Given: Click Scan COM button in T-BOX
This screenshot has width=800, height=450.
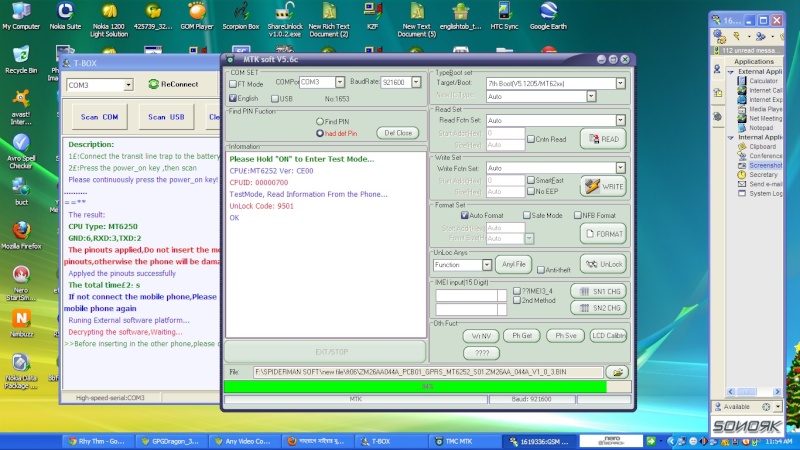Looking at the screenshot, I should click(99, 117).
